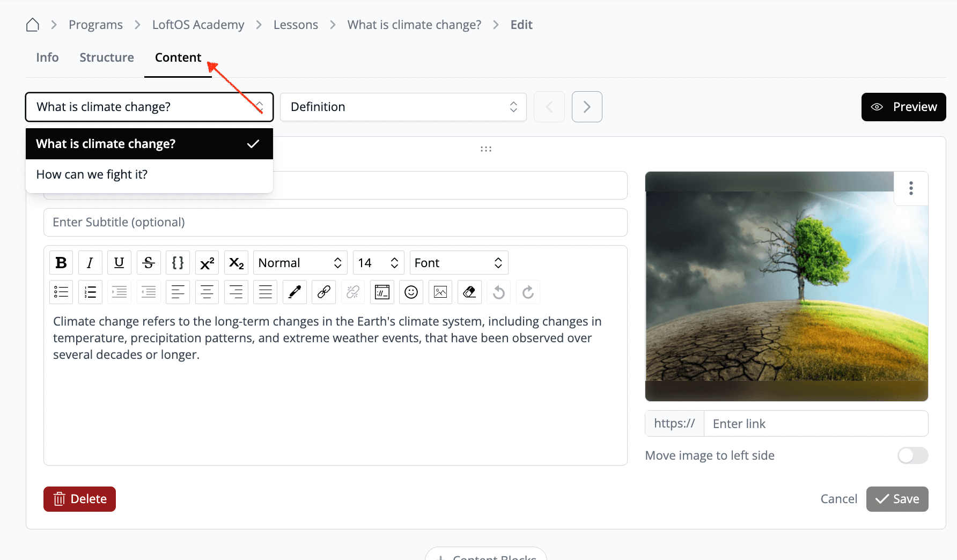Enable Move image to left side
Image resolution: width=957 pixels, height=560 pixels.
click(x=912, y=455)
